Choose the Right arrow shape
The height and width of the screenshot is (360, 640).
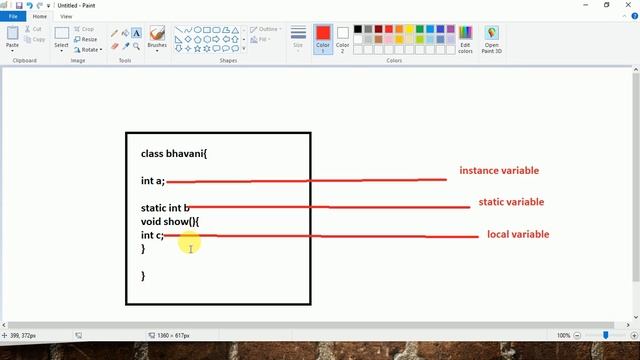(x=216, y=40)
